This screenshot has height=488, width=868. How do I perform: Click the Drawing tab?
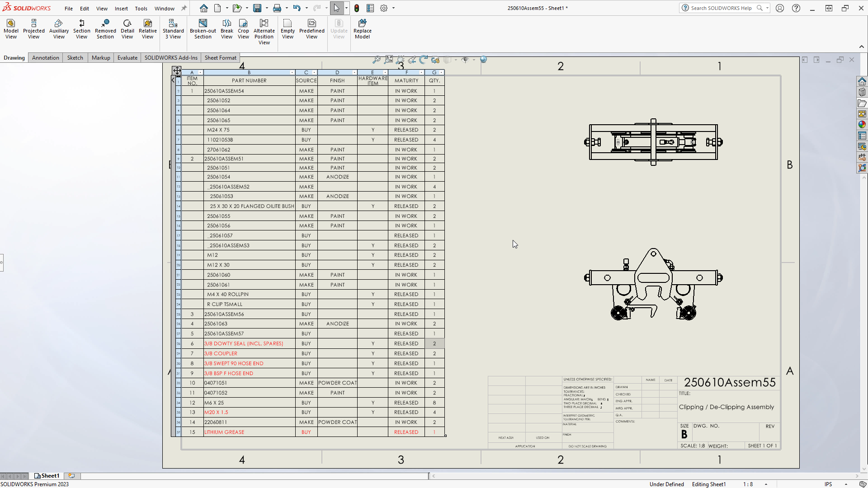13,57
